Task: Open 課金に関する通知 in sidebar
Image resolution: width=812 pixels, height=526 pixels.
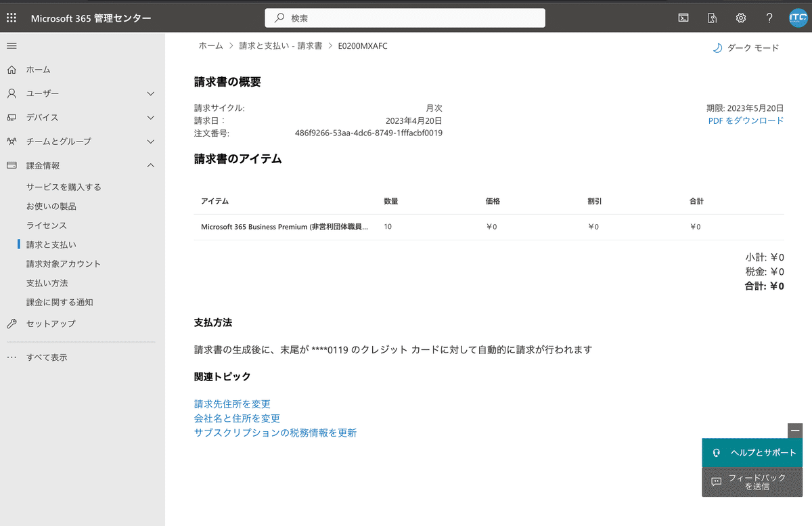Action: 60,303
